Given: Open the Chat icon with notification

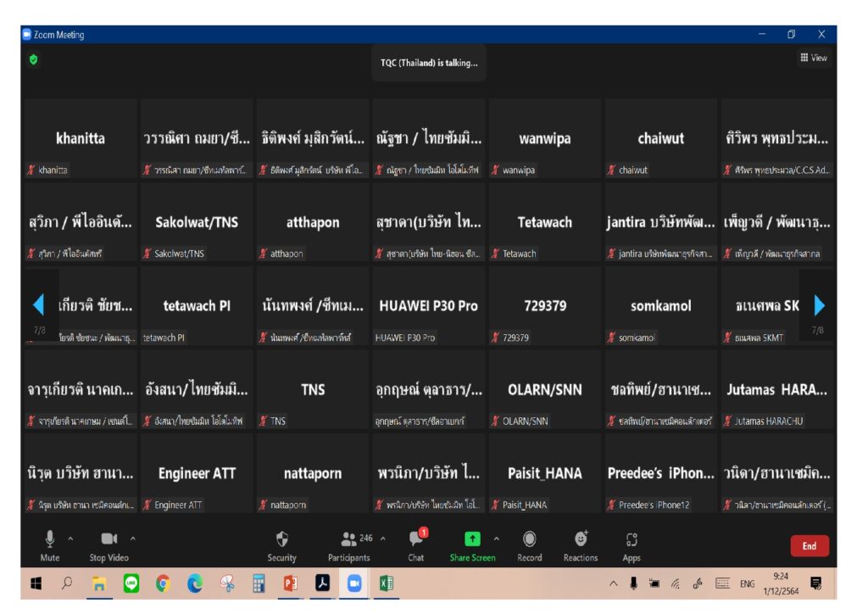Looking at the screenshot, I should 416,539.
